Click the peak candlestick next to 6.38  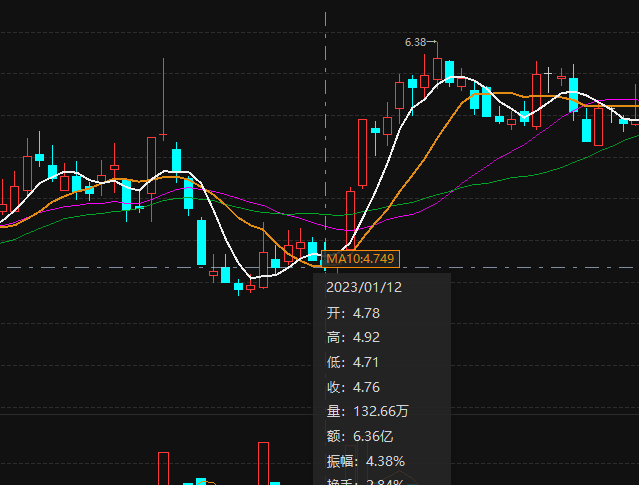(x=438, y=68)
